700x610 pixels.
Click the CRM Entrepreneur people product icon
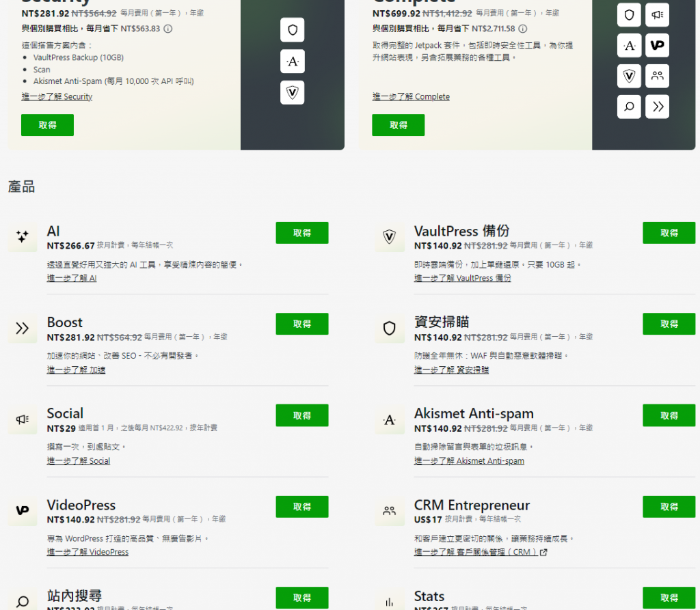click(x=389, y=510)
